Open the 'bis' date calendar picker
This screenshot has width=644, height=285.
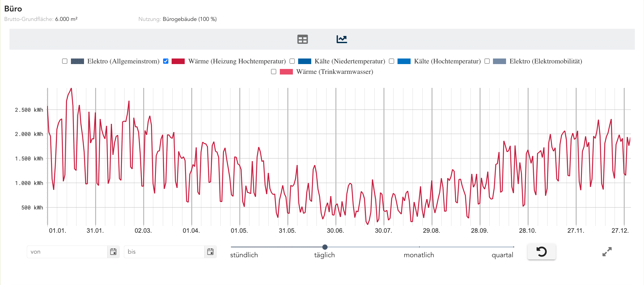tap(210, 252)
